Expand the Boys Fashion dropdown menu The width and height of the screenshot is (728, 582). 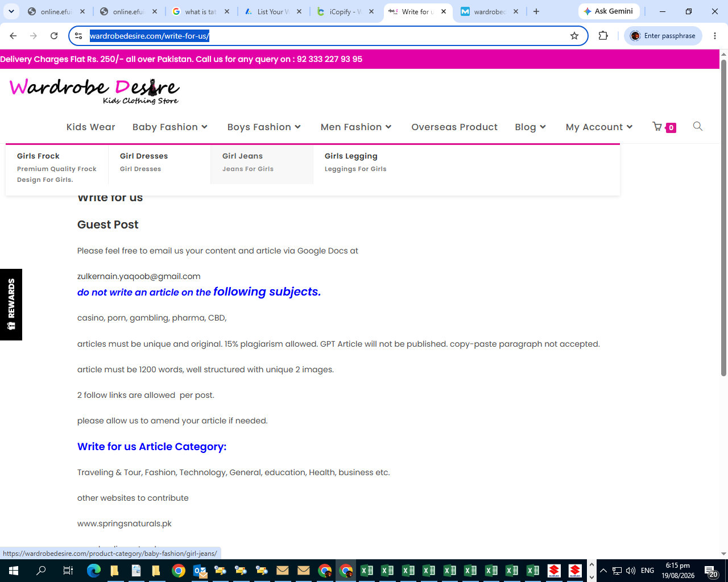coord(264,127)
